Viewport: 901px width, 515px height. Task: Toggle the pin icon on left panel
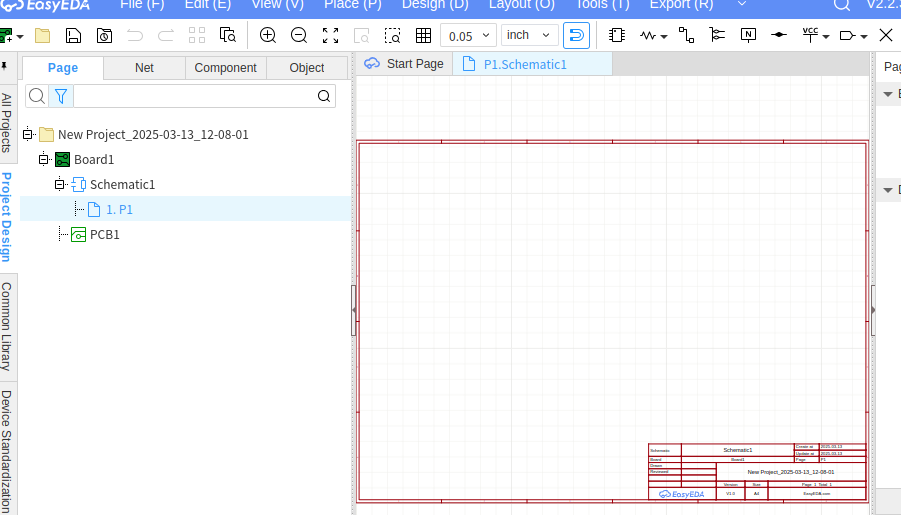coord(5,67)
